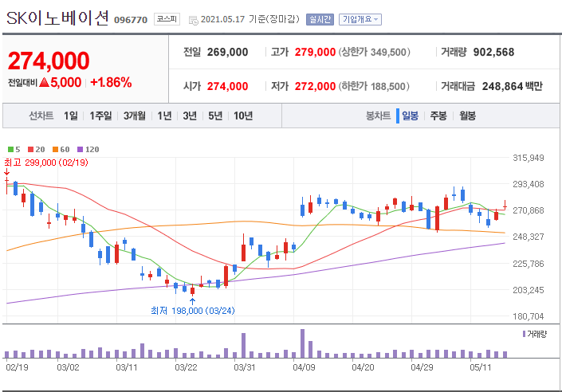Select the 1일 line chart tab
The width and height of the screenshot is (562, 392).
tap(71, 116)
